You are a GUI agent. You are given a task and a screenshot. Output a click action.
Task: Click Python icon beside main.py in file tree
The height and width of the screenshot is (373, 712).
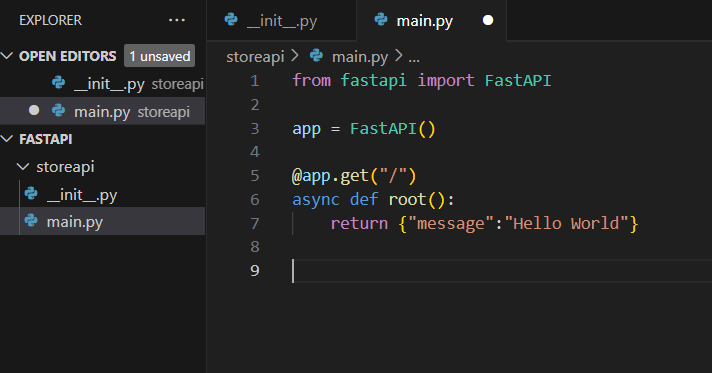(31, 221)
